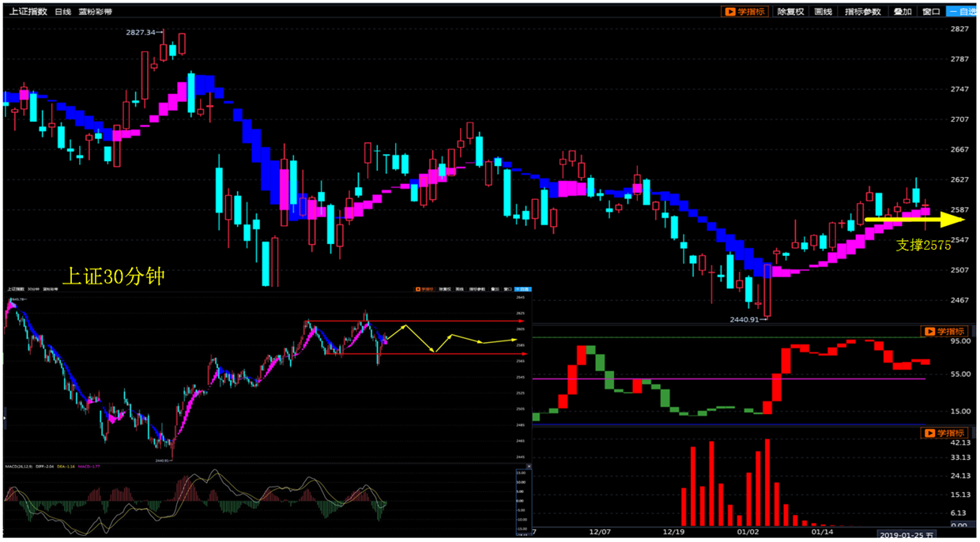Click the 上证30分钟 inset chart title
Viewport: 980px width, 542px height.
(x=113, y=276)
